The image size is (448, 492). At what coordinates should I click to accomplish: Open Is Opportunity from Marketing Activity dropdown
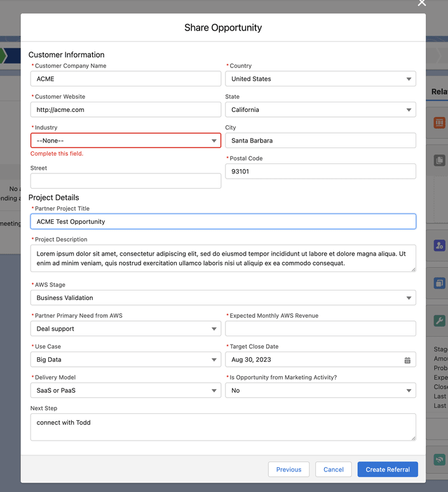click(x=320, y=391)
